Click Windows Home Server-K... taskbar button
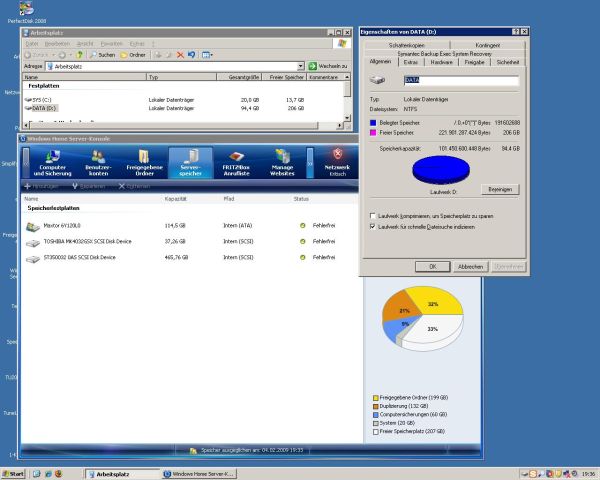600x480 pixels. click(199, 474)
